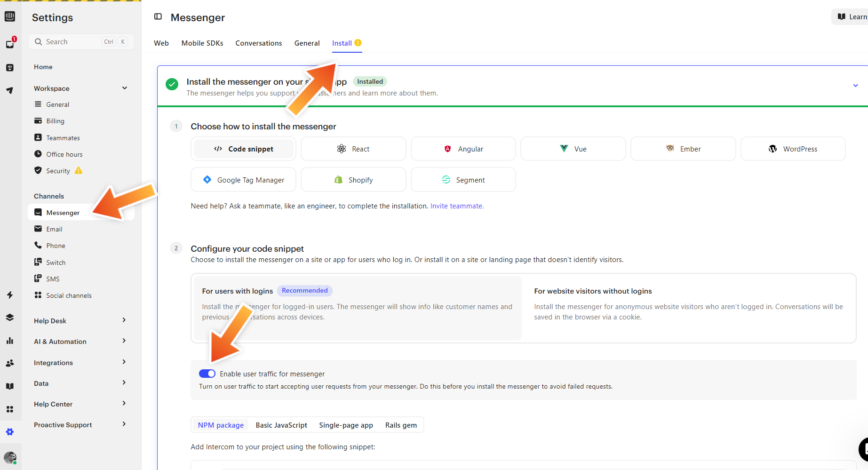Collapse the Workspace section in sidebar
This screenshot has width=868, height=470.
pyautogui.click(x=125, y=88)
